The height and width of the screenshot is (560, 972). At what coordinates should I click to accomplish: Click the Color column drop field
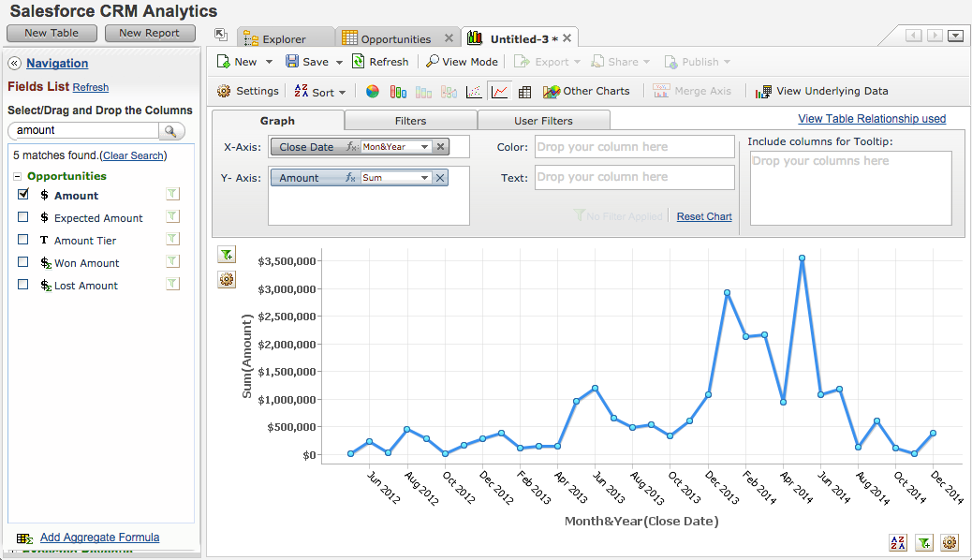point(634,147)
